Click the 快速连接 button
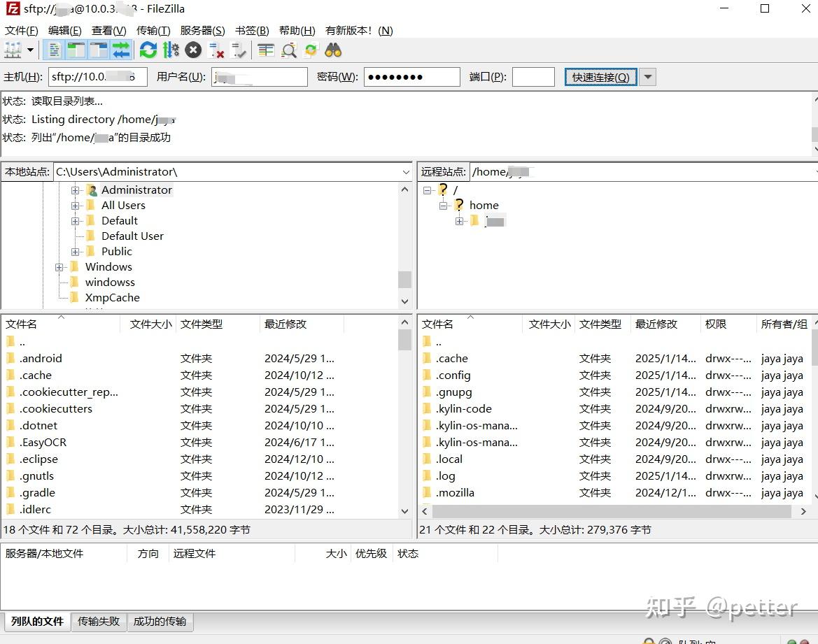The image size is (818, 644). pyautogui.click(x=600, y=77)
